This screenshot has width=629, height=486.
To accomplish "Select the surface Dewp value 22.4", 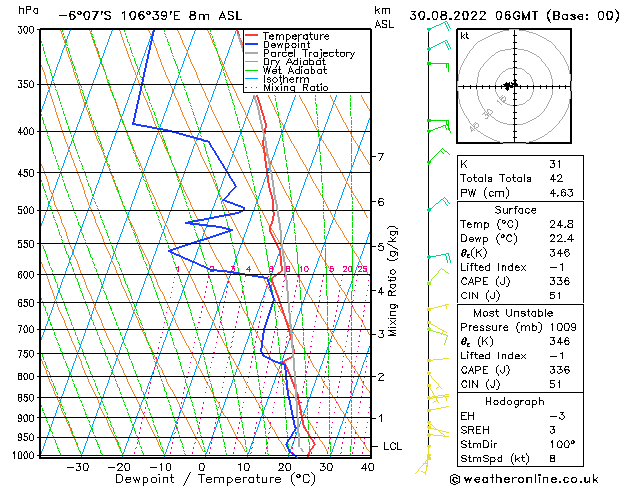I will (561, 239).
